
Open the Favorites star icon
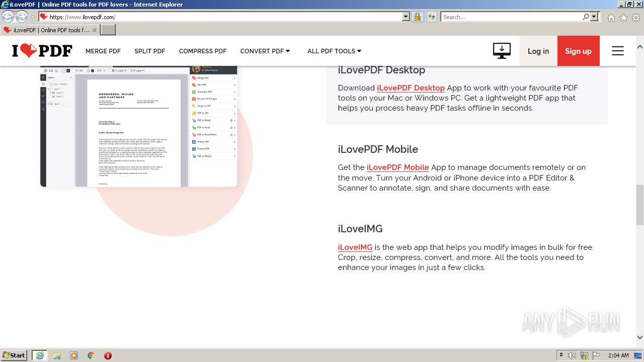tap(623, 18)
